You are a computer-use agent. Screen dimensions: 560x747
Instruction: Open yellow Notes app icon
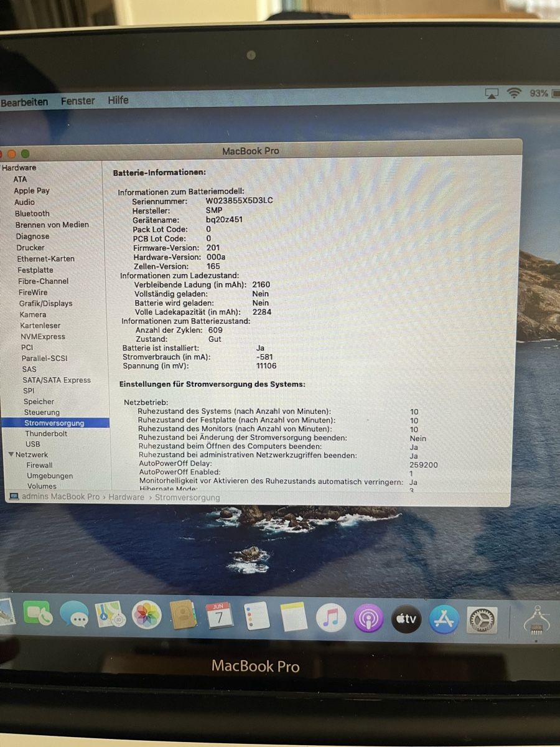pyautogui.click(x=294, y=618)
